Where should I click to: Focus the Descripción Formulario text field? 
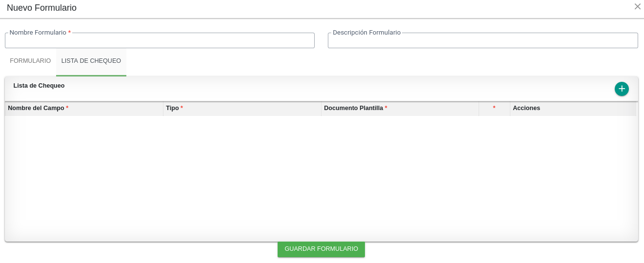pos(483,40)
